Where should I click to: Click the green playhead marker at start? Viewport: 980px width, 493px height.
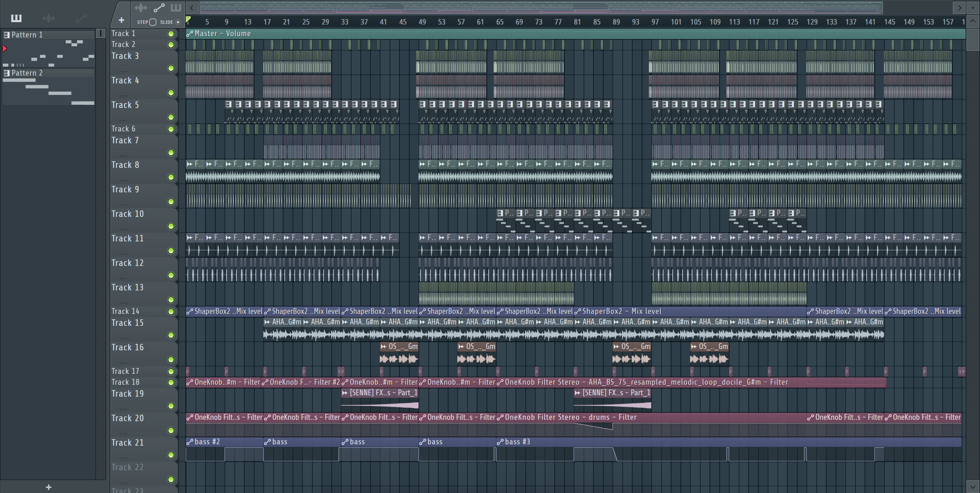pos(188,20)
